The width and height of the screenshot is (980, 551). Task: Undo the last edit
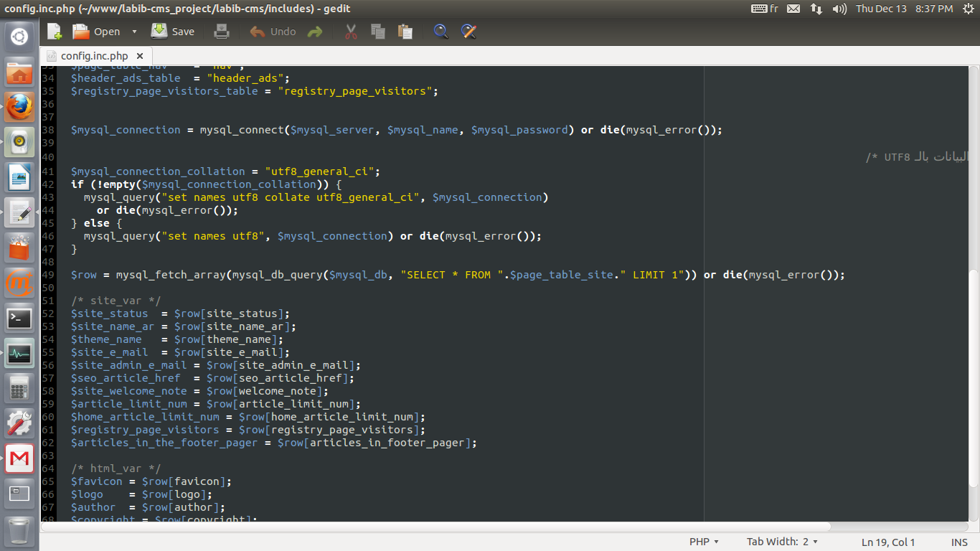(273, 32)
